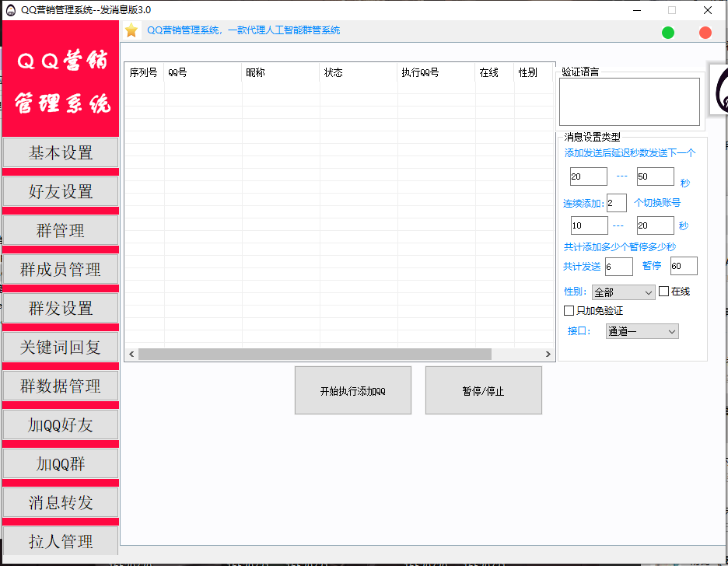The image size is (728, 566).
Task: Open 消息转发 page
Action: coord(61,502)
